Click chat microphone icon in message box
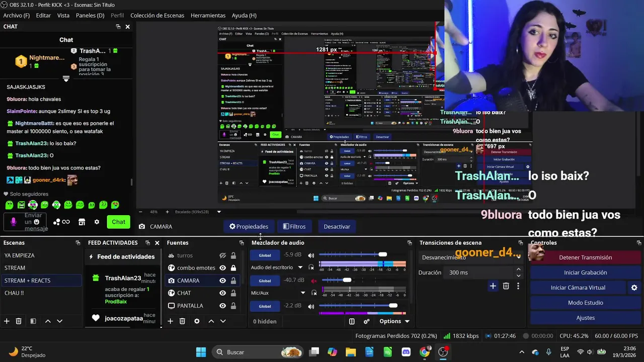This screenshot has width=644, height=362. pos(14,222)
